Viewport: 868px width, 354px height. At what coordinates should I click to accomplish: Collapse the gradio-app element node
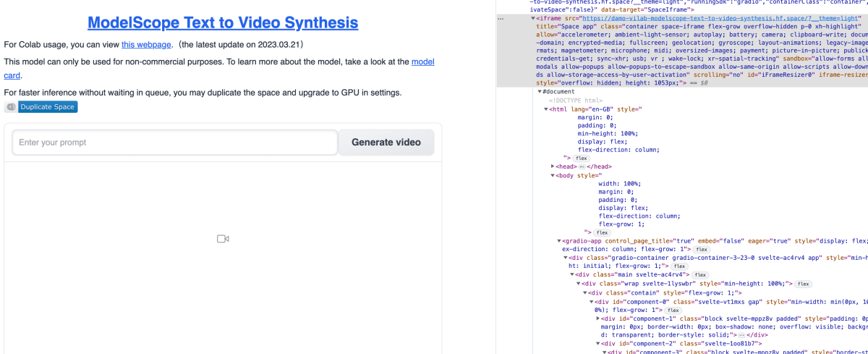(559, 240)
